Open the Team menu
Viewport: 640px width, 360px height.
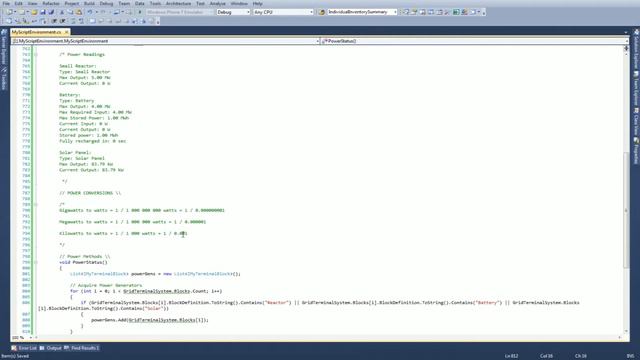click(x=124, y=3)
